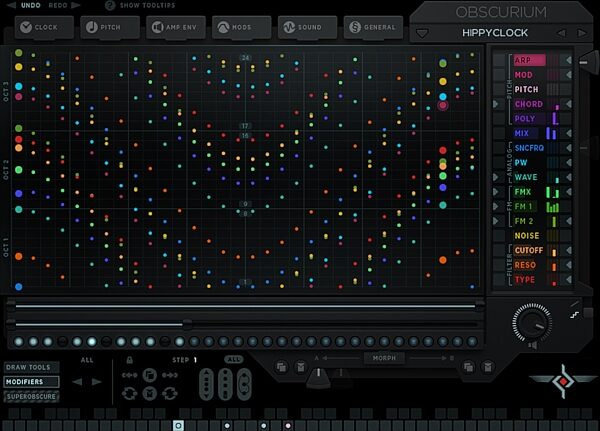Select the ARP parameter row

529,60
